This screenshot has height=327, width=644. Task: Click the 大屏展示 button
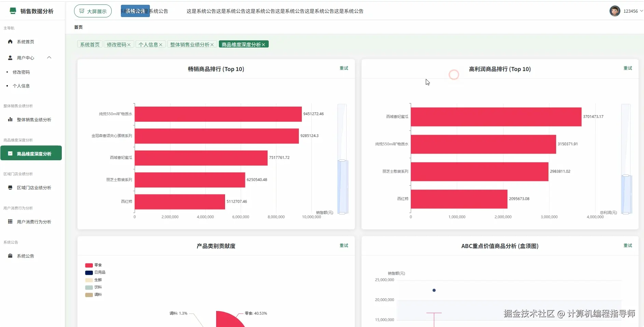coord(93,11)
